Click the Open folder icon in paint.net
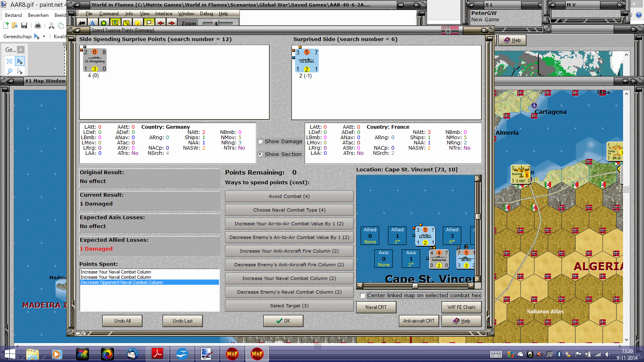The height and width of the screenshot is (362, 644). (x=15, y=25)
